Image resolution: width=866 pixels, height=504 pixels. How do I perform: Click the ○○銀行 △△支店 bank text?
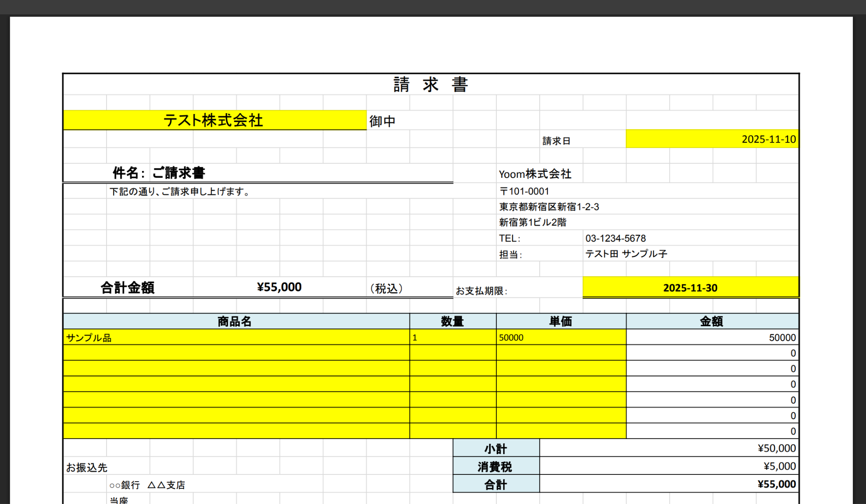click(147, 485)
